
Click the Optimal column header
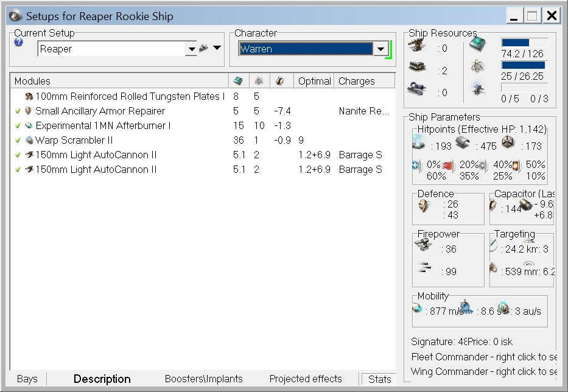(314, 81)
